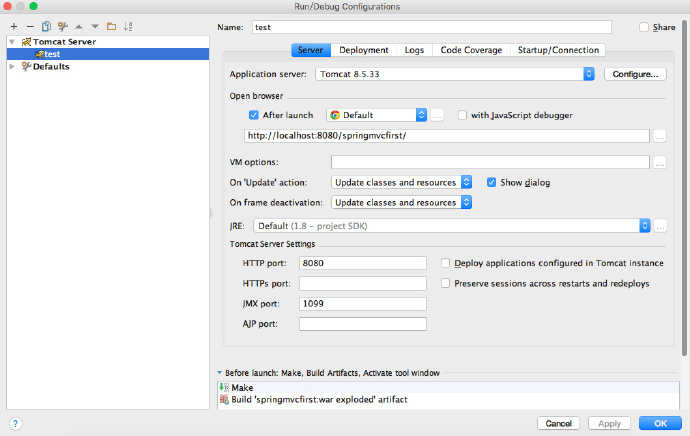The width and height of the screenshot is (690, 436).
Task: Collapse the Before launch section
Action: coord(220,373)
